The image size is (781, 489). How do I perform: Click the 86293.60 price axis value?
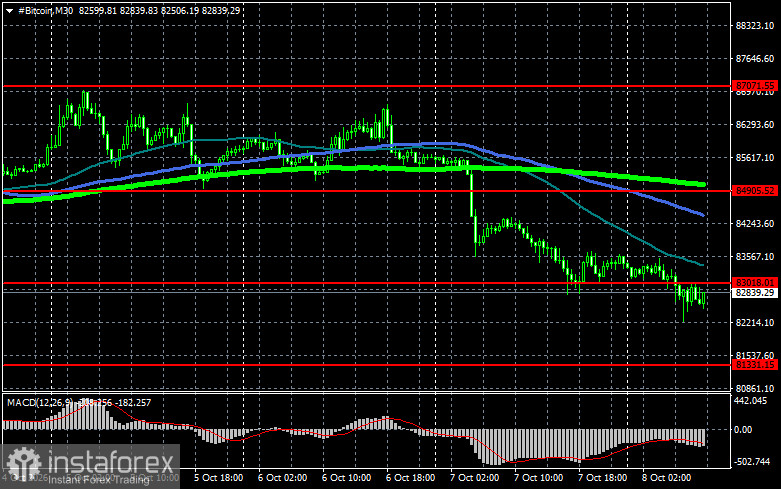coord(755,124)
